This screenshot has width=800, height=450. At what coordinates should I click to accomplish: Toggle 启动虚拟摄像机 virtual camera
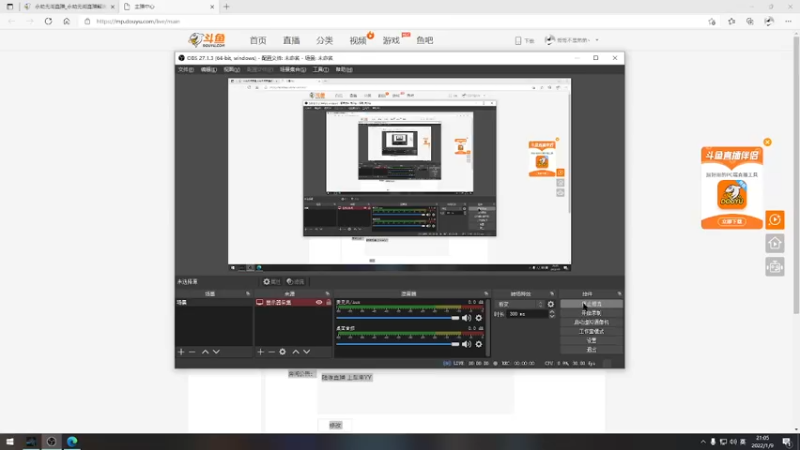point(591,322)
